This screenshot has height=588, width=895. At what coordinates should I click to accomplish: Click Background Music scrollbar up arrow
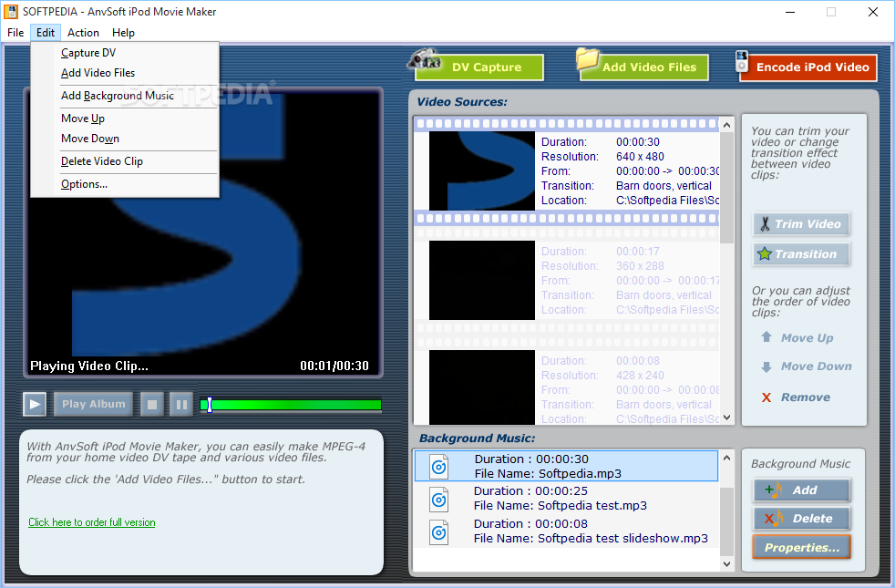pyautogui.click(x=726, y=458)
